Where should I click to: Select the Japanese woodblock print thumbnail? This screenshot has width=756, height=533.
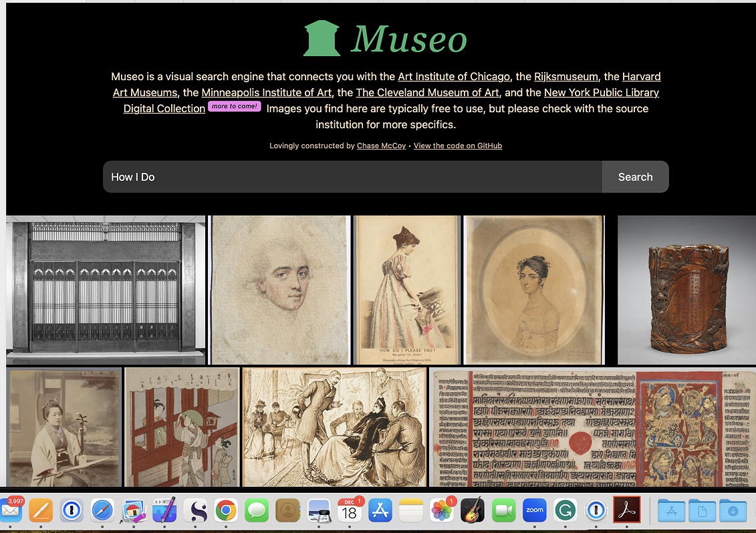(x=182, y=427)
